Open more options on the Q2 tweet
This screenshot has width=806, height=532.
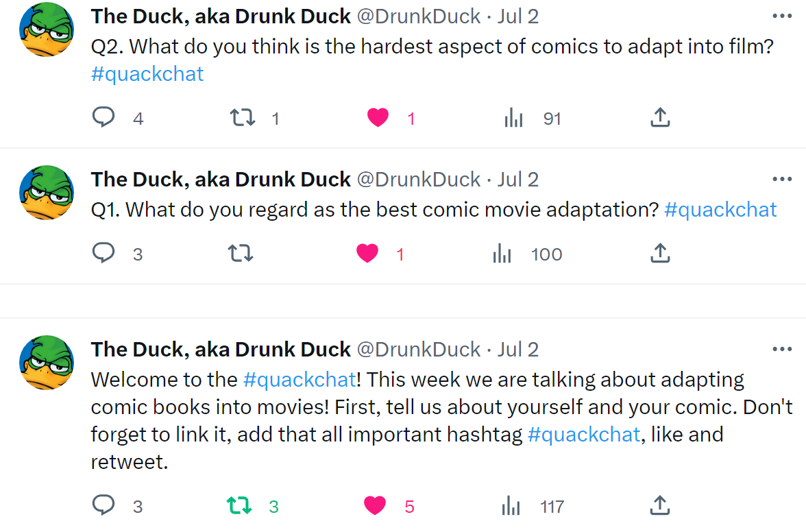(782, 16)
